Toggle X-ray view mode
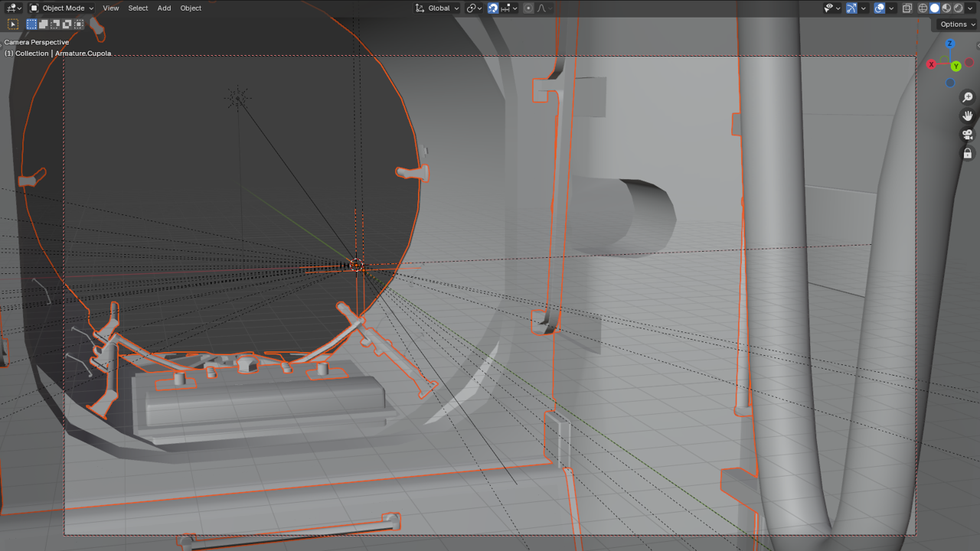The width and height of the screenshot is (980, 551). [906, 8]
